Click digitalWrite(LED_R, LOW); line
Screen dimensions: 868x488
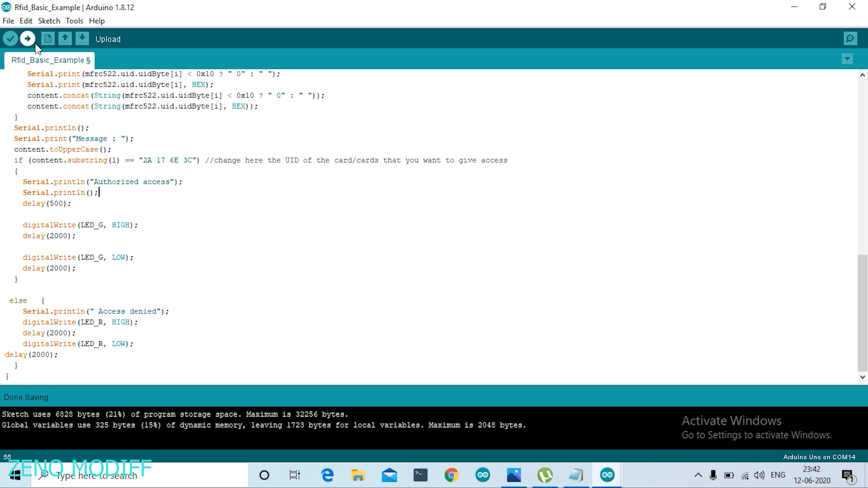78,344
